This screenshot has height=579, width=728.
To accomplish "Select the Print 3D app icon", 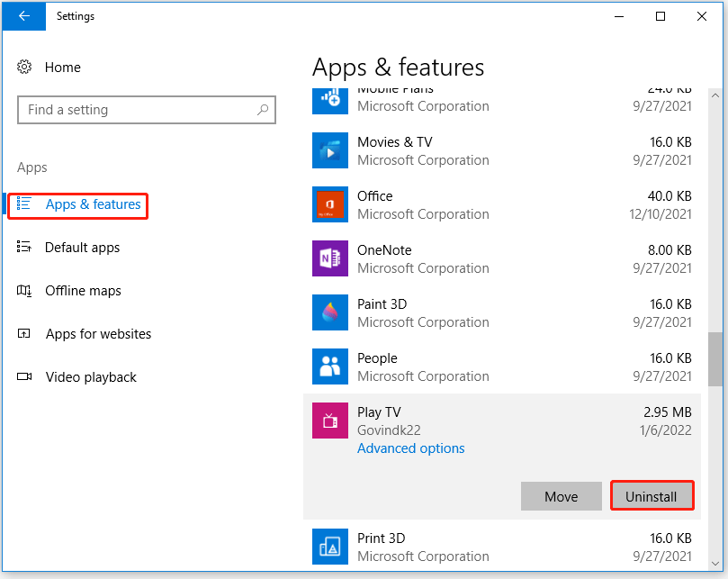I will pos(329,547).
